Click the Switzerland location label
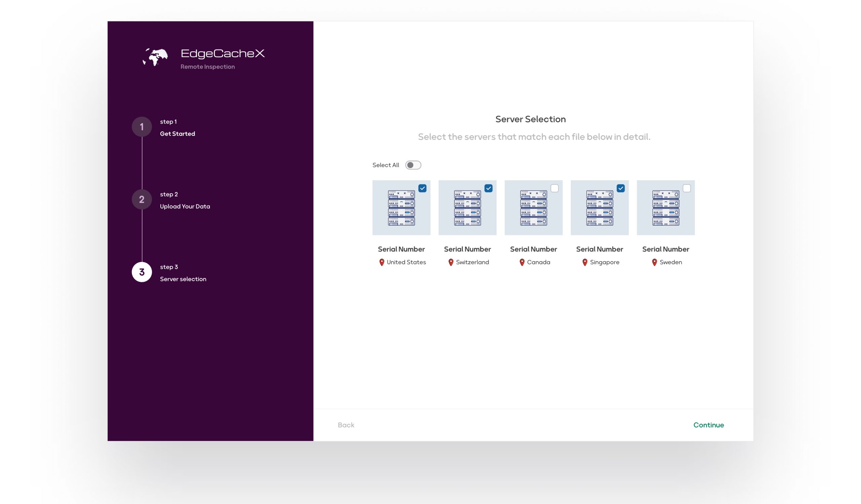Screen dimensions: 861x504 coord(472,262)
